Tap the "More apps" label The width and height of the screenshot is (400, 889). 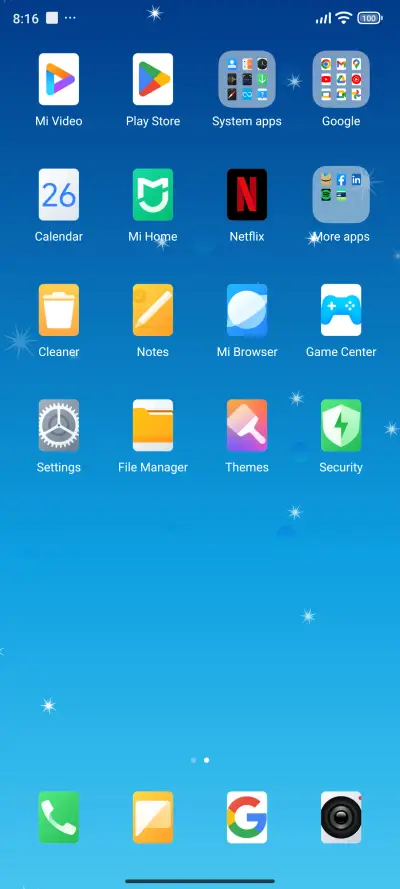(341, 237)
